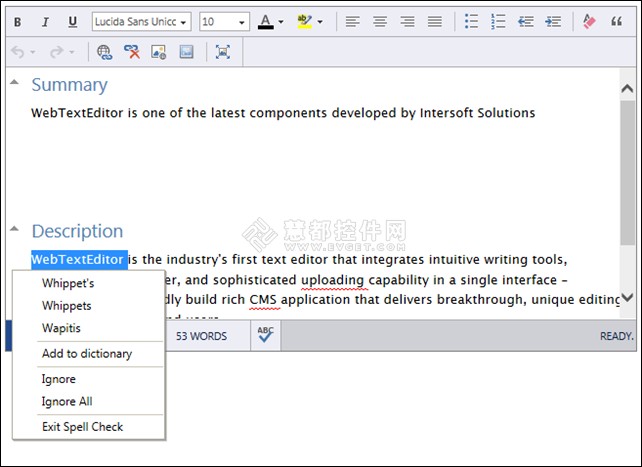Insert a numbered list
Image resolution: width=642 pixels, height=467 pixels.
point(498,22)
